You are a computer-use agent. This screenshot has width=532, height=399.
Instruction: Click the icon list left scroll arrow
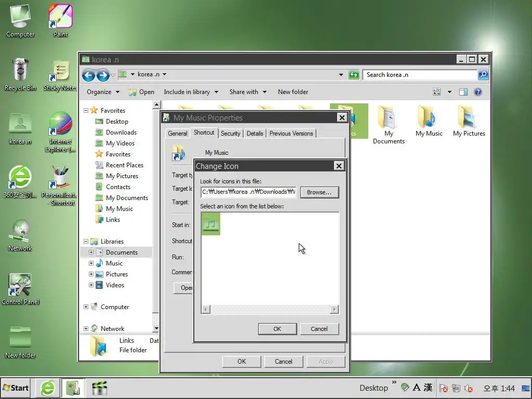pyautogui.click(x=206, y=309)
